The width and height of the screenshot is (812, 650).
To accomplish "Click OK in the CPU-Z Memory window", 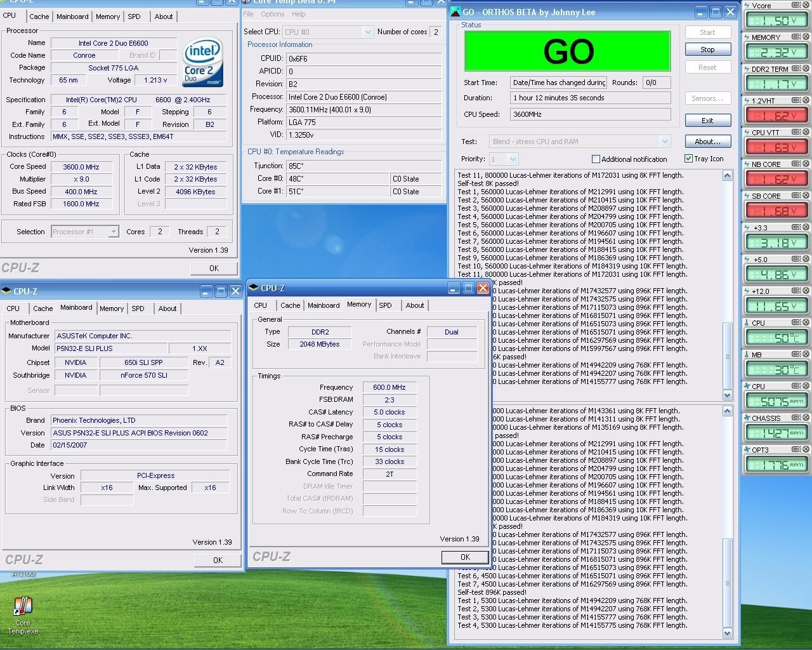I will point(465,557).
